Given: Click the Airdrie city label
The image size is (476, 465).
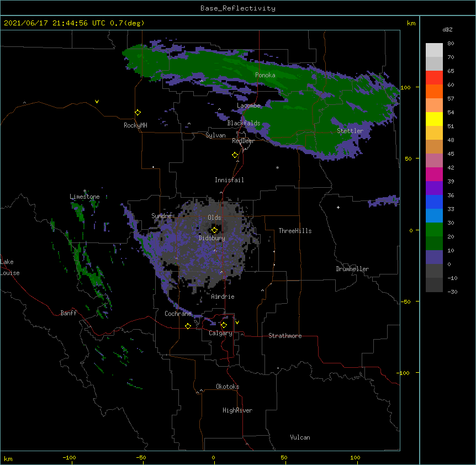Looking at the screenshot, I should tap(223, 297).
